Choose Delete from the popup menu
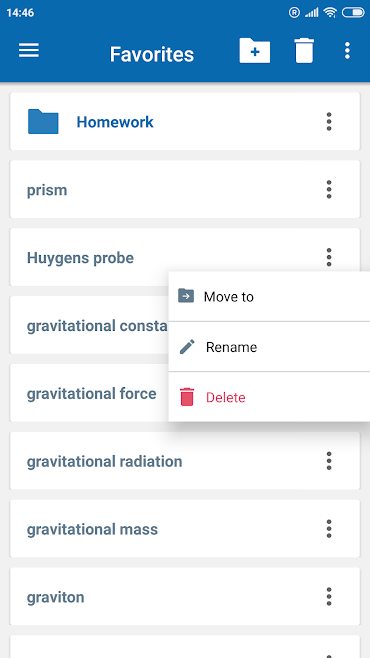Screen dimensions: 370x658 [269, 397]
